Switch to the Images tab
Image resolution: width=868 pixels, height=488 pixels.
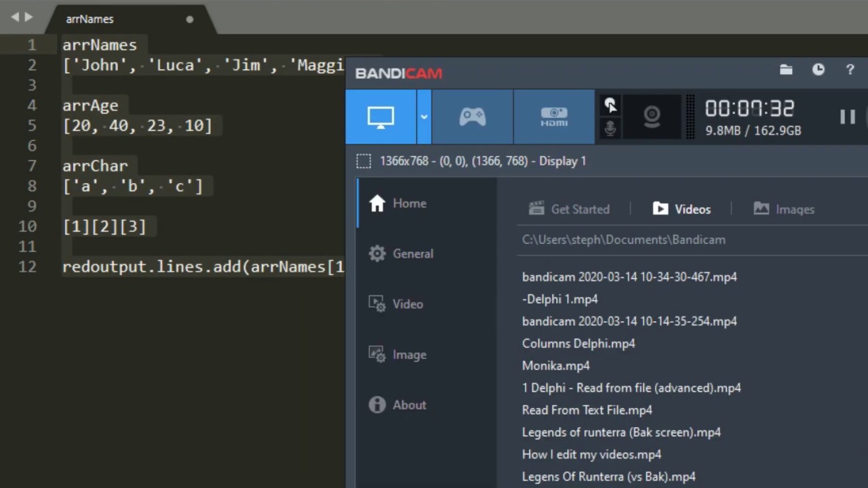coord(784,209)
